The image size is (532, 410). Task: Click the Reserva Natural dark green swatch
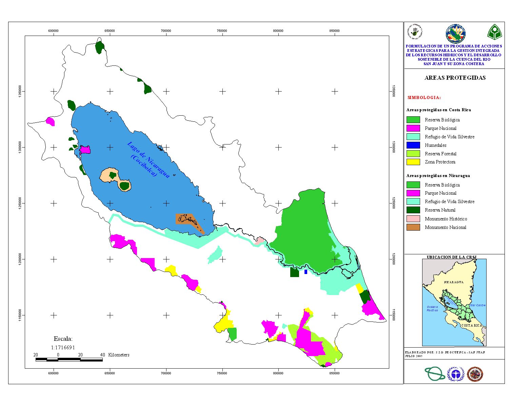click(413, 210)
